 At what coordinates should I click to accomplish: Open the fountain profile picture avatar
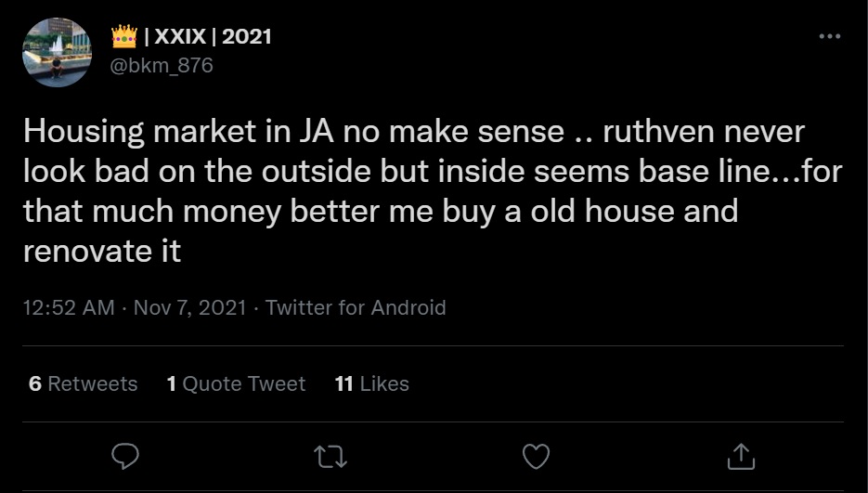tap(58, 53)
